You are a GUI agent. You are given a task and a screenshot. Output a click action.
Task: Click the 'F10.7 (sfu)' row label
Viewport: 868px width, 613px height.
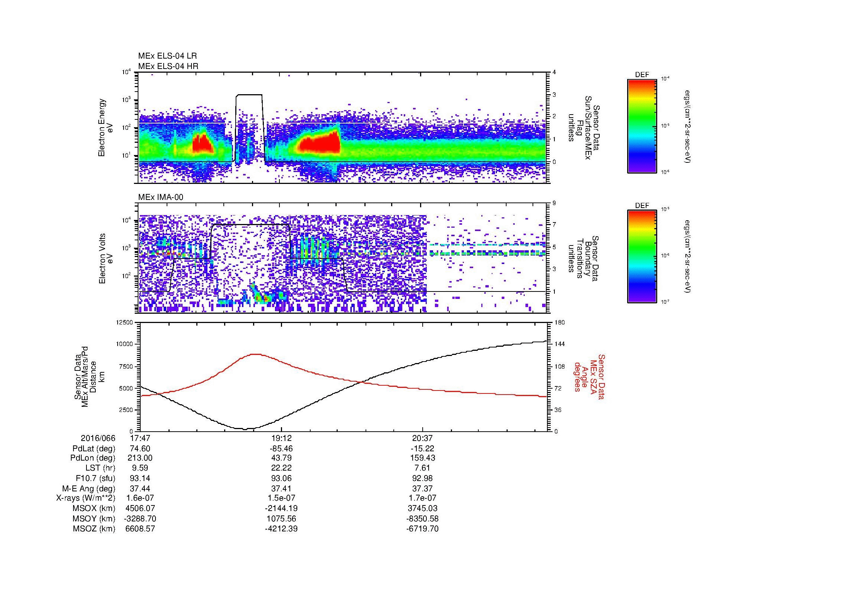[x=95, y=478]
